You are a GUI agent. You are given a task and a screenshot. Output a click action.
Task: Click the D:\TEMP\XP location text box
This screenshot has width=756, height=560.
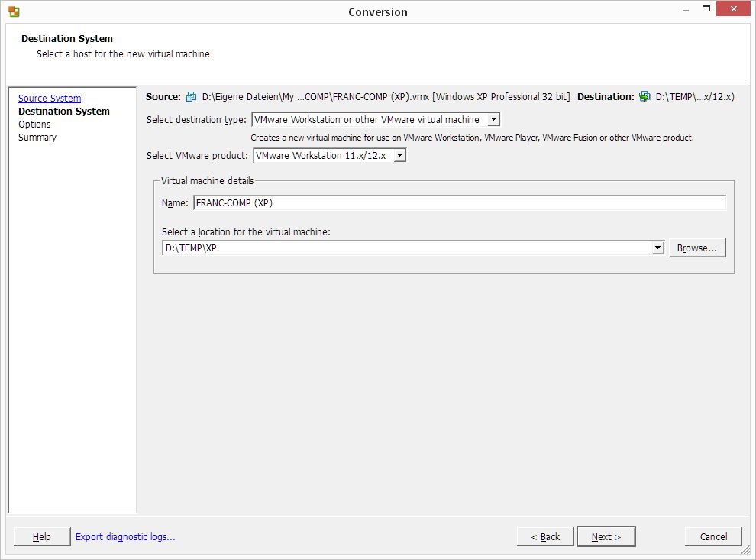[x=405, y=248]
